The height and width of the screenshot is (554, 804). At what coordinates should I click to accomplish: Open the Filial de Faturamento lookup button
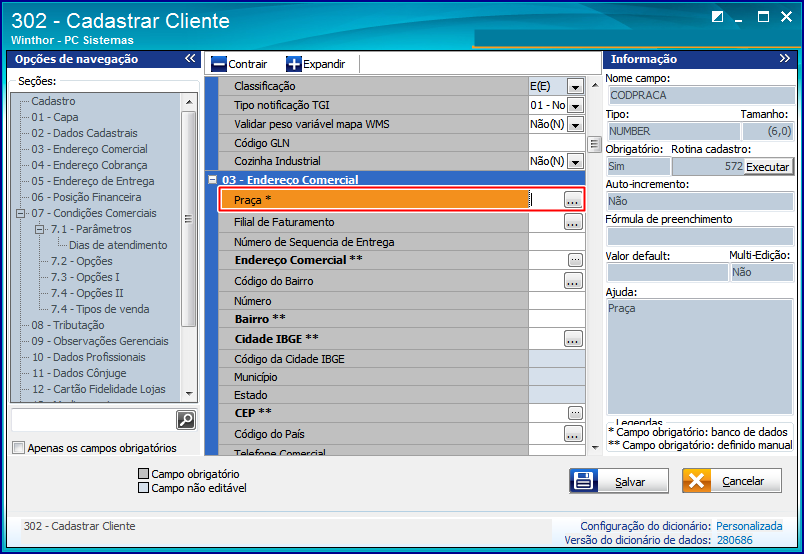[x=573, y=222]
